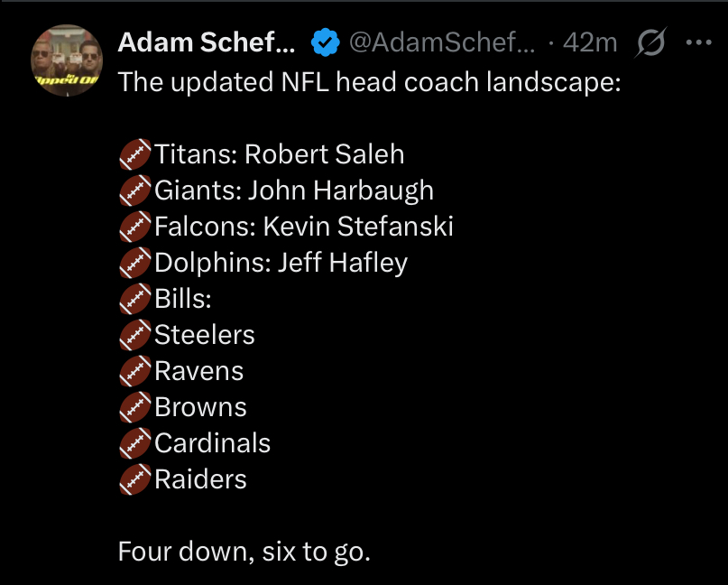728x585 pixels.
Task: Click the Grok slashed-circle icon
Action: tap(650, 42)
